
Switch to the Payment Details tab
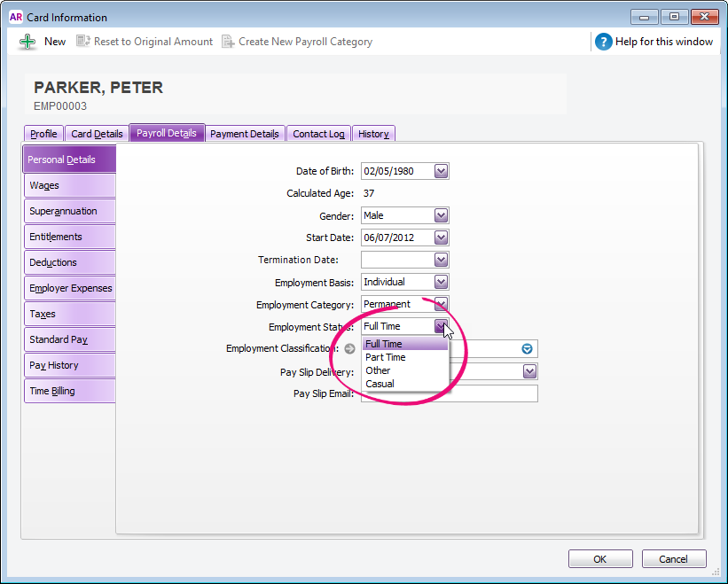pyautogui.click(x=245, y=134)
